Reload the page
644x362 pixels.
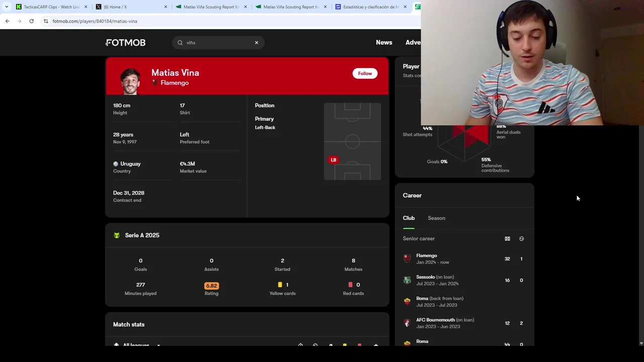(x=31, y=21)
